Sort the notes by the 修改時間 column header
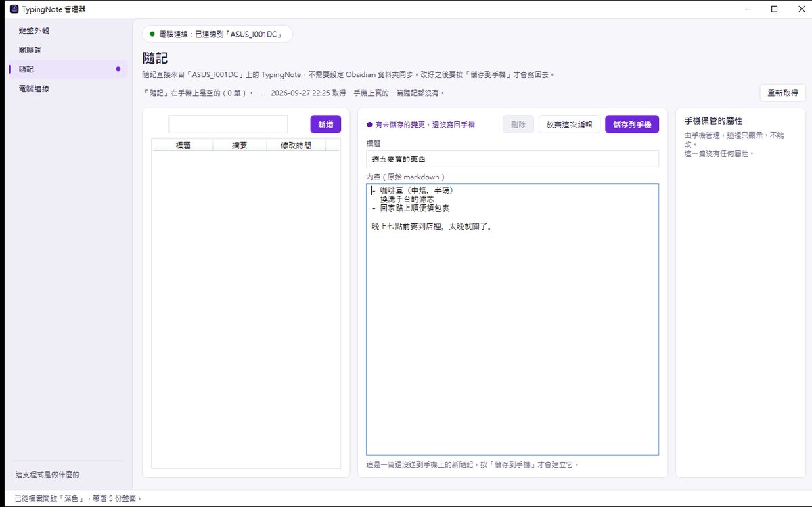Image resolution: width=812 pixels, height=507 pixels. point(296,145)
